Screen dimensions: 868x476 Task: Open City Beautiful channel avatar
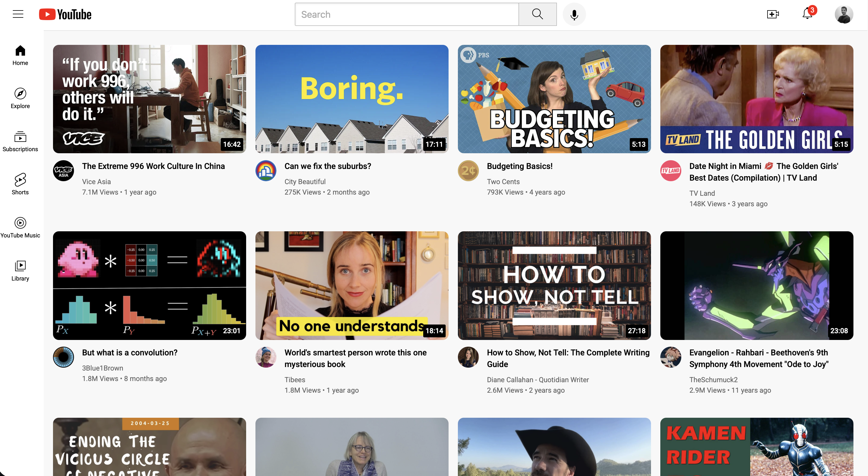(266, 171)
